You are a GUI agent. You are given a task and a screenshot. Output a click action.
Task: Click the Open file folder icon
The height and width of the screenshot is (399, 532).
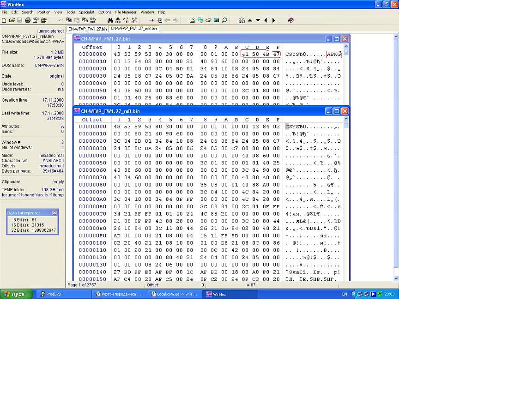pyautogui.click(x=12, y=20)
